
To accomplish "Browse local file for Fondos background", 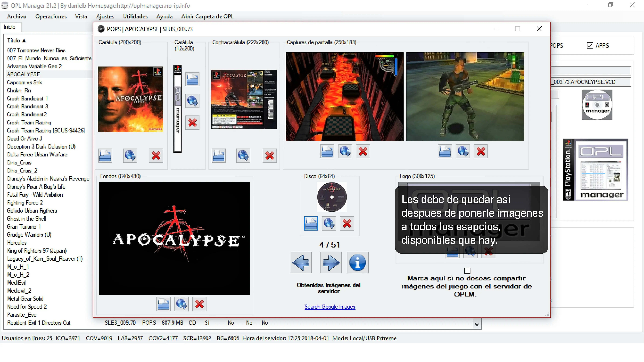I will pyautogui.click(x=163, y=304).
